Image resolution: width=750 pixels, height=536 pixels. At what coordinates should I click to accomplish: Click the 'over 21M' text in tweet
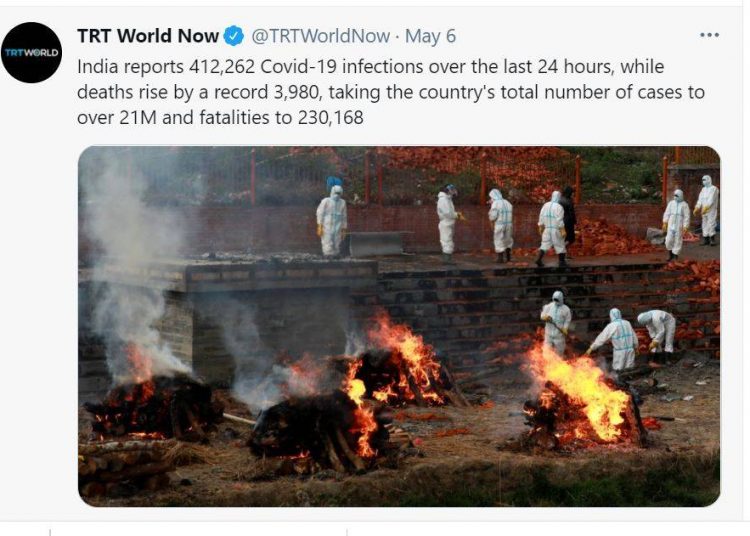click(117, 117)
